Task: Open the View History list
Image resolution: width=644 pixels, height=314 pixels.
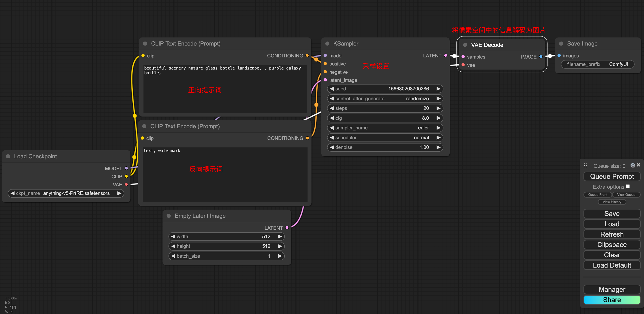Action: pos(612,202)
